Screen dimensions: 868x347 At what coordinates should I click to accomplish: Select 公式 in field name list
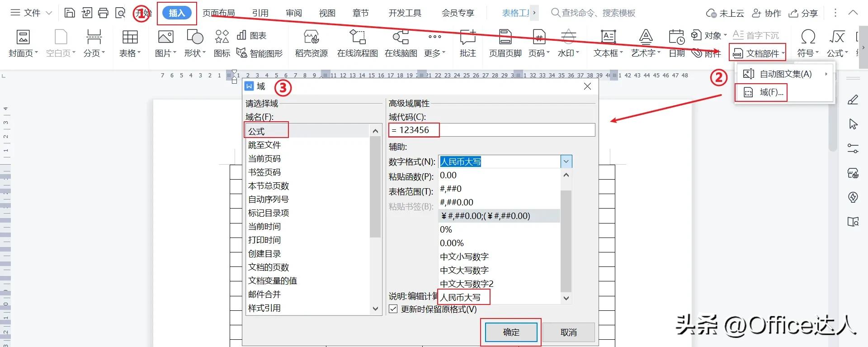308,131
